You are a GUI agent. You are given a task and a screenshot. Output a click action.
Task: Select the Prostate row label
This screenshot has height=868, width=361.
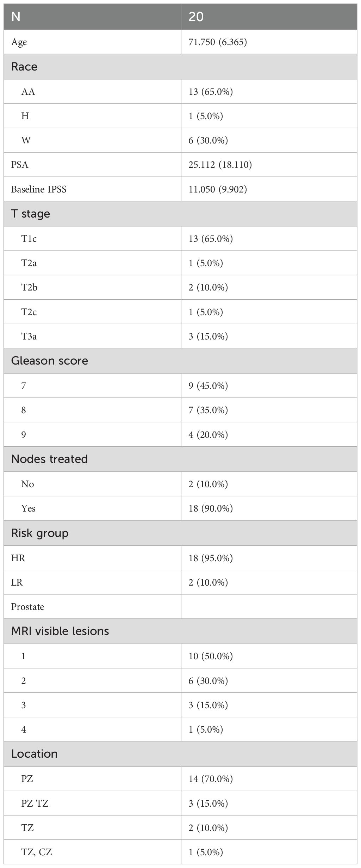[28, 607]
